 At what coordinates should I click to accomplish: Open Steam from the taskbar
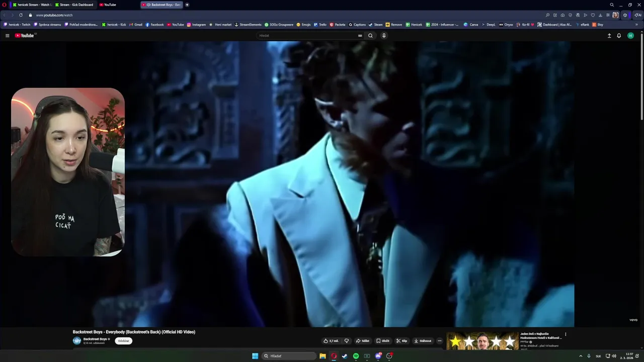click(345, 356)
